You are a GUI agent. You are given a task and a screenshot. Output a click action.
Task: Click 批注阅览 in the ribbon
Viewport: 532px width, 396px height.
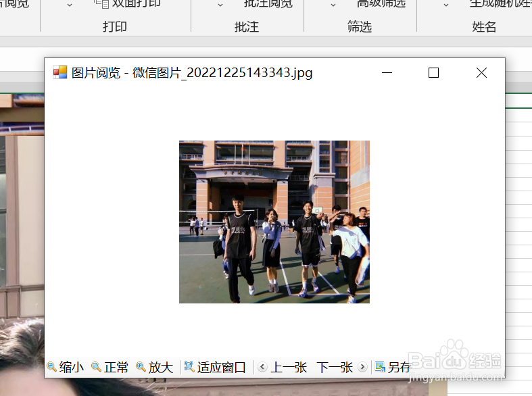click(x=268, y=3)
